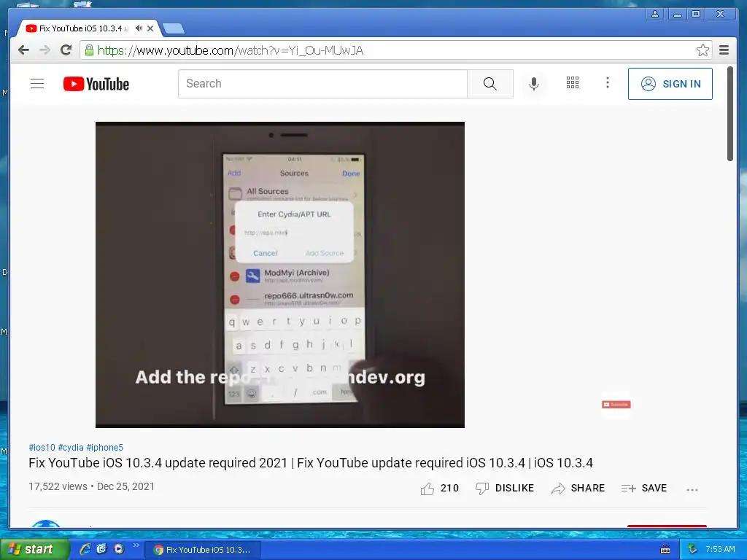
Task: Reload the YouTube page
Action: pos(66,50)
